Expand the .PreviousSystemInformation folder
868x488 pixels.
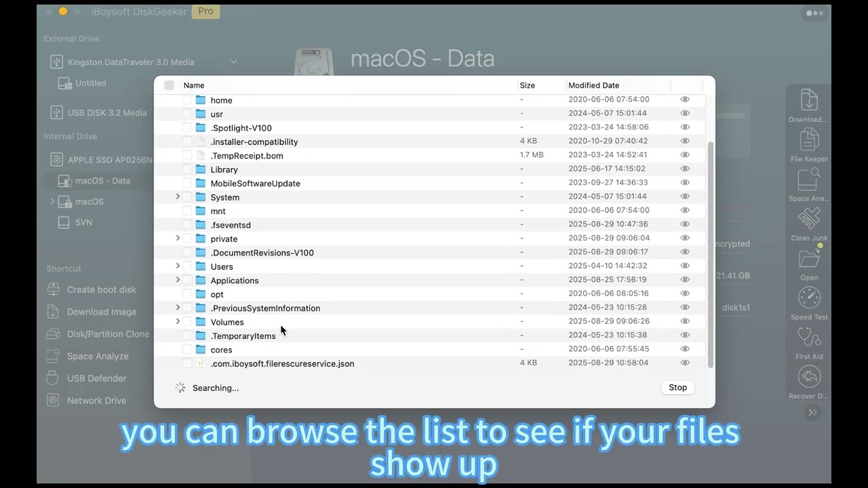(178, 308)
